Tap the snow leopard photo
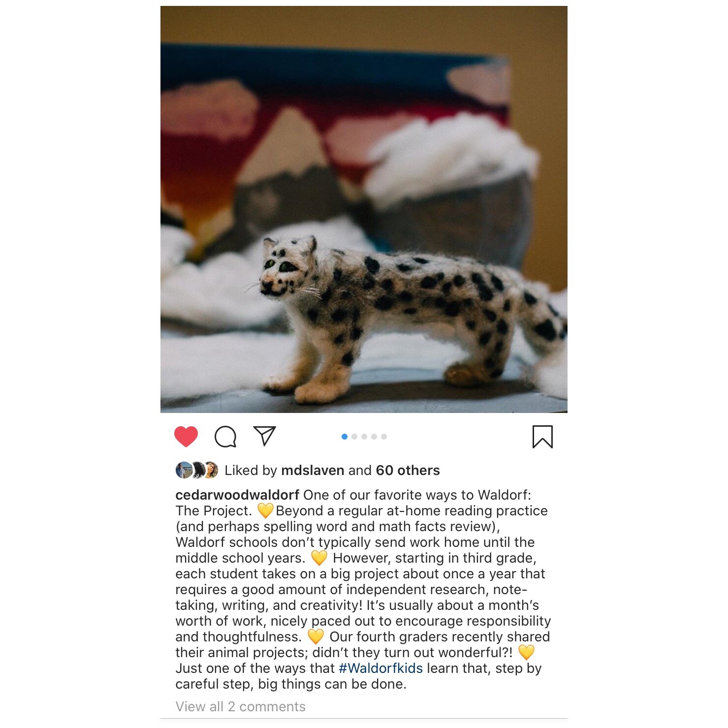 (x=364, y=209)
